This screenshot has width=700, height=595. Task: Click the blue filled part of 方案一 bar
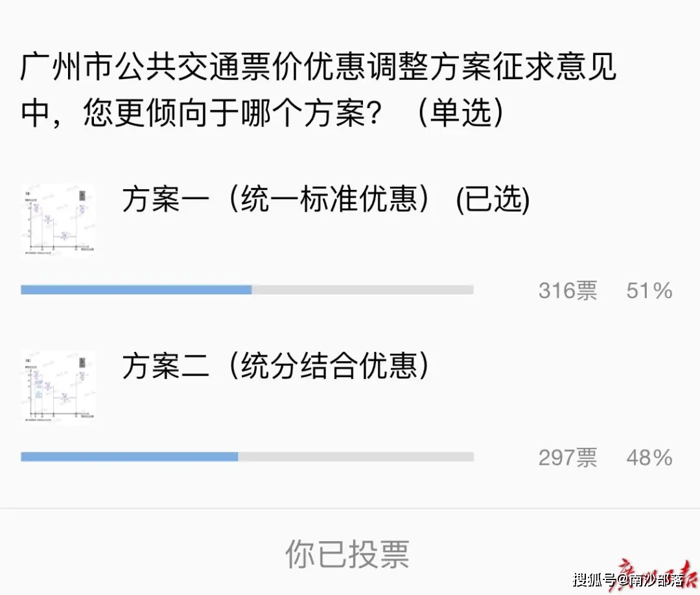point(136,290)
